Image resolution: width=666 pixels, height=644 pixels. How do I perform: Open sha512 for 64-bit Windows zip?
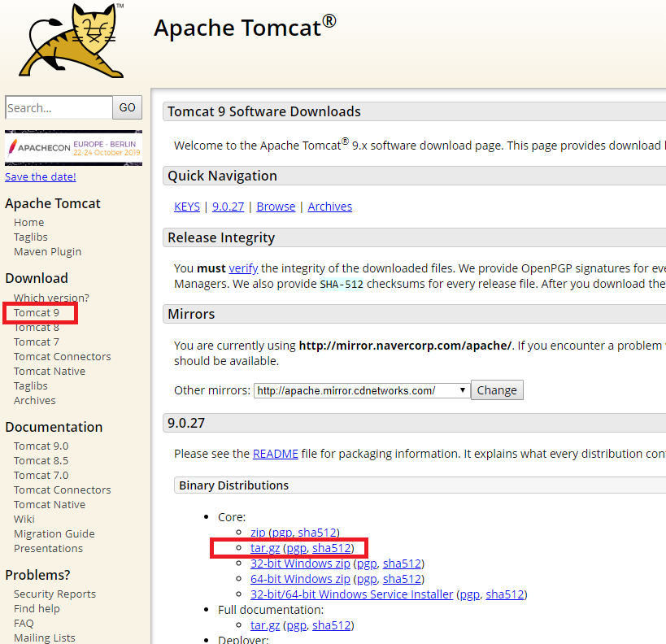402,579
